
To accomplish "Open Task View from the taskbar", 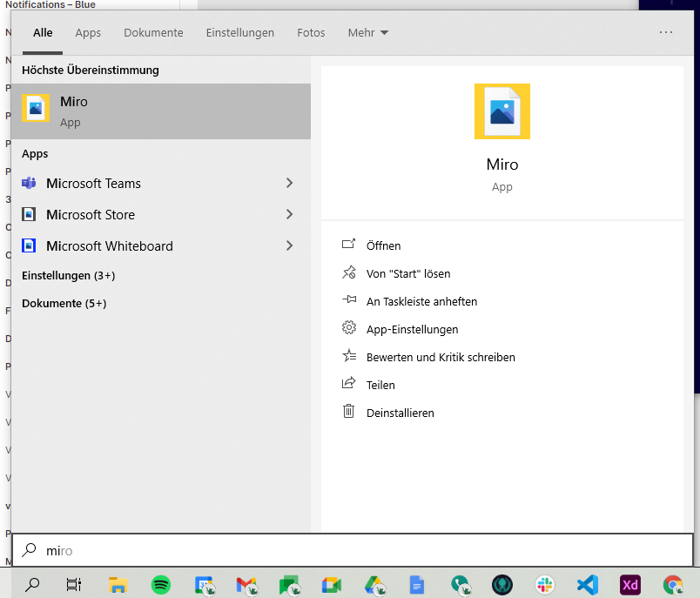I will coord(74,585).
